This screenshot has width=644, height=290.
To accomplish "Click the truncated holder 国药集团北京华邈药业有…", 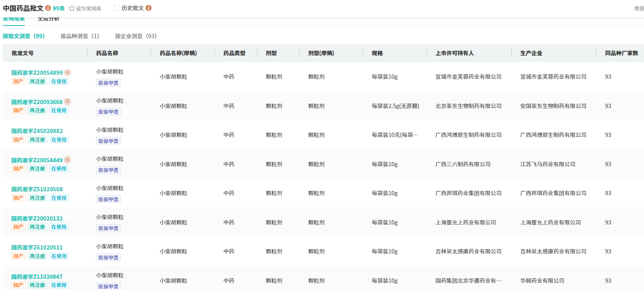I will 469,281.
